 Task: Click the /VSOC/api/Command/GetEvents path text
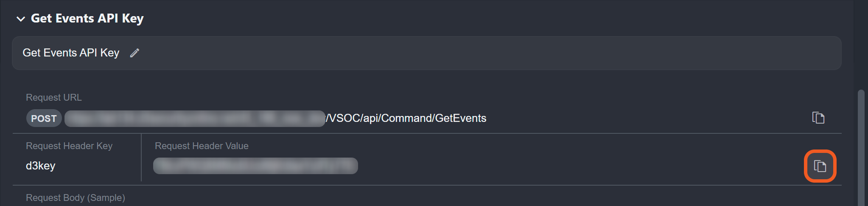tap(406, 118)
